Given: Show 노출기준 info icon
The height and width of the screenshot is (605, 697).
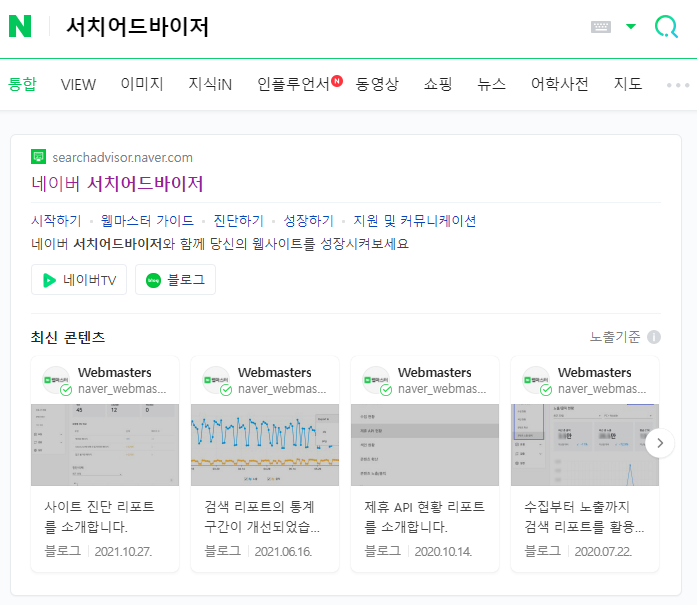Looking at the screenshot, I should coord(653,337).
